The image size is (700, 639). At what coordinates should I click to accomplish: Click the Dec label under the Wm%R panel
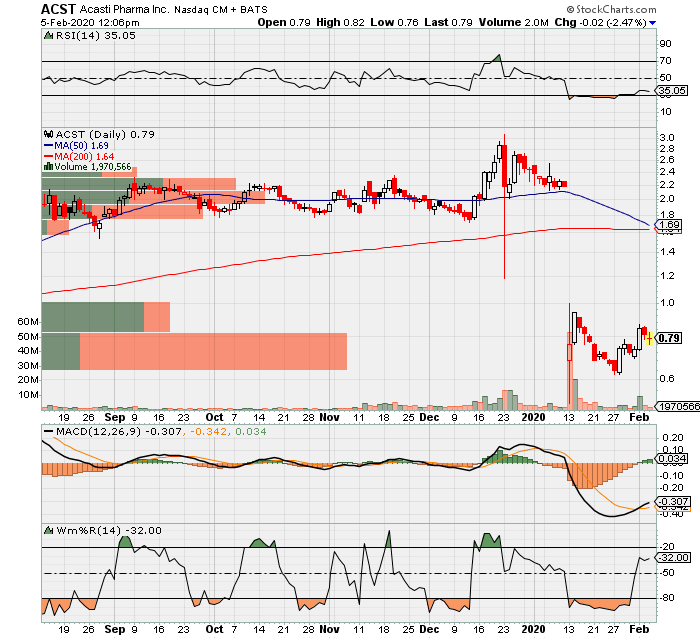click(429, 629)
